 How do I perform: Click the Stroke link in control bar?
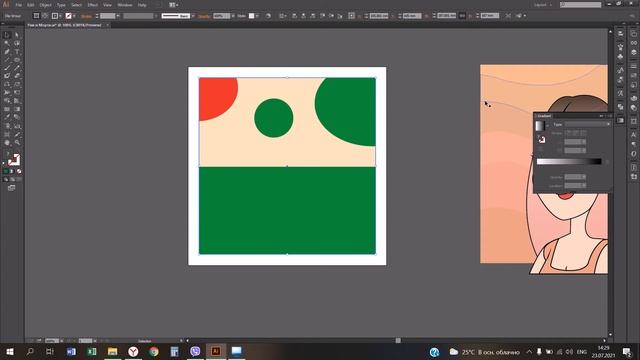coord(86,16)
